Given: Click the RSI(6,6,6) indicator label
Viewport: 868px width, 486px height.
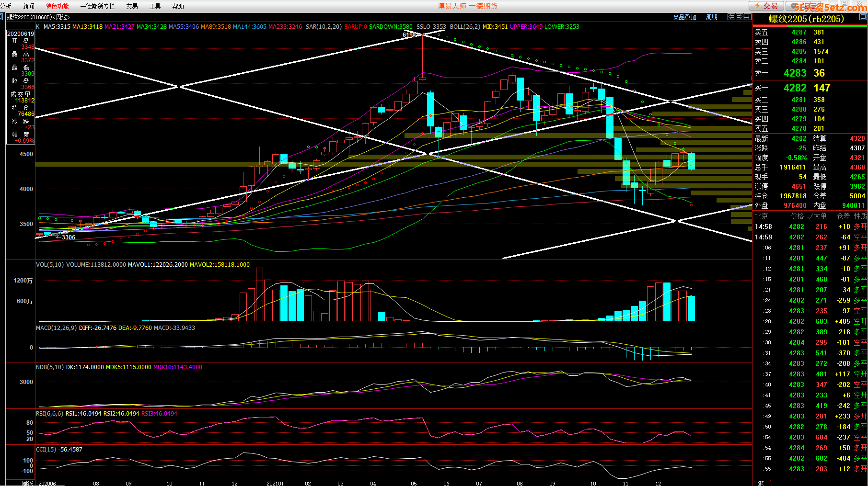Looking at the screenshot, I should [49, 414].
